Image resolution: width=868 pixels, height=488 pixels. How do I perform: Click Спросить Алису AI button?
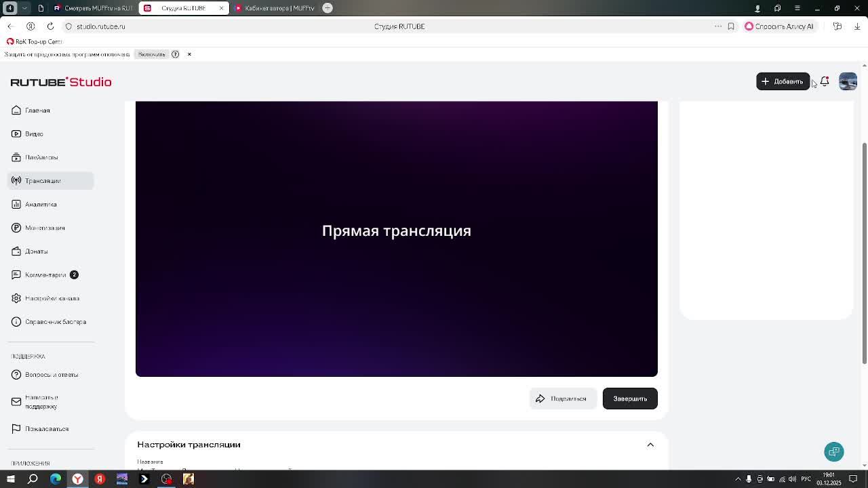(x=779, y=26)
